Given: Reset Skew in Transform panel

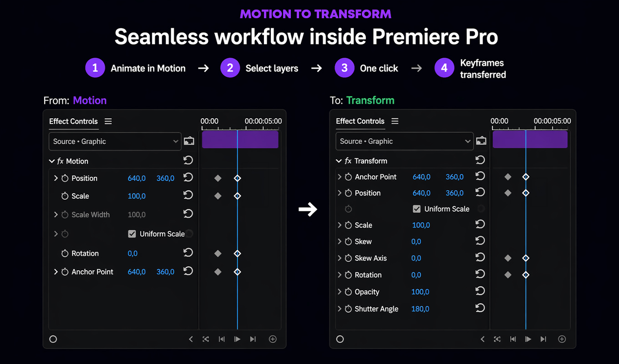Looking at the screenshot, I should (x=480, y=241).
